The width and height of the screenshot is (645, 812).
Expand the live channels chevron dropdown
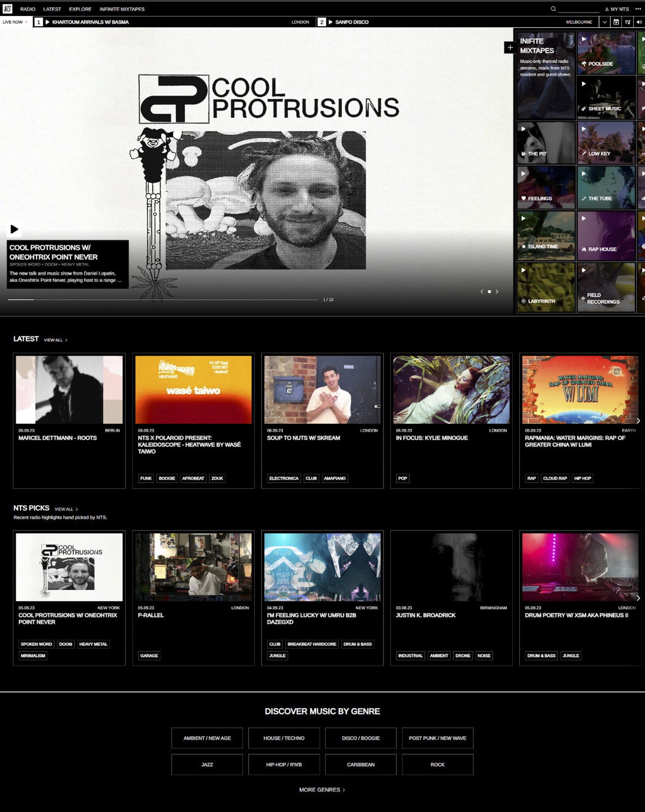coord(604,22)
